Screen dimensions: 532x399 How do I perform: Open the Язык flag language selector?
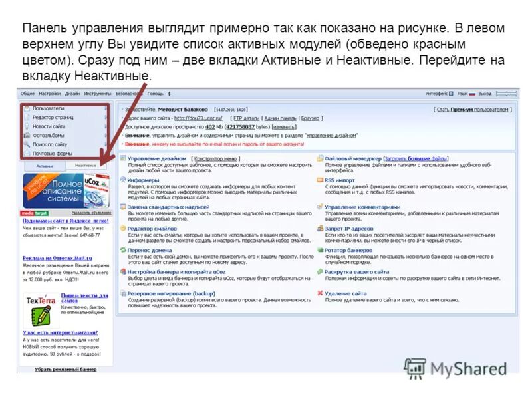coord(472,93)
